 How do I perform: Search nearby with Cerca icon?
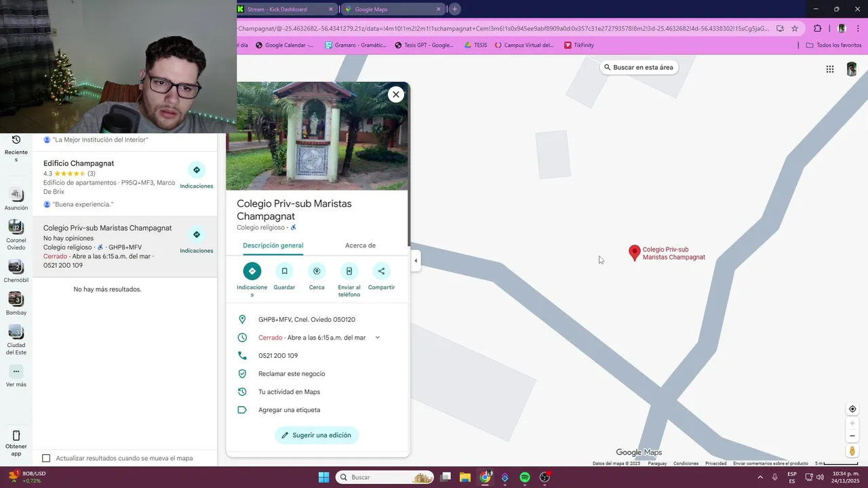[x=317, y=271]
